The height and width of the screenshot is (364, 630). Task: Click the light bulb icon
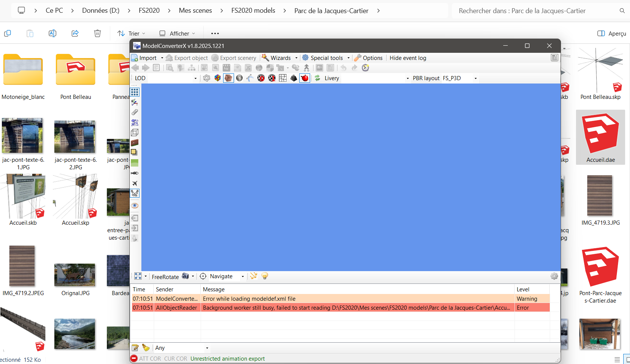click(x=265, y=276)
